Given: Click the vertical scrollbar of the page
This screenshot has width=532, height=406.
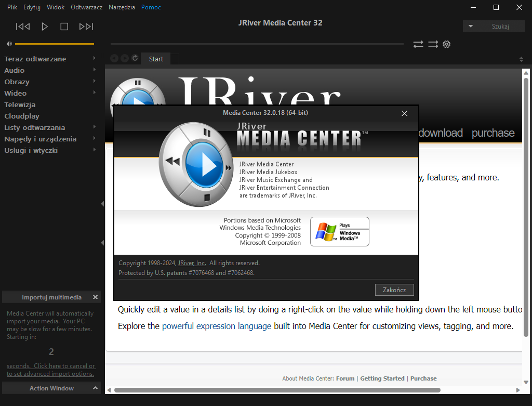Looking at the screenshot, I should tap(526, 207).
